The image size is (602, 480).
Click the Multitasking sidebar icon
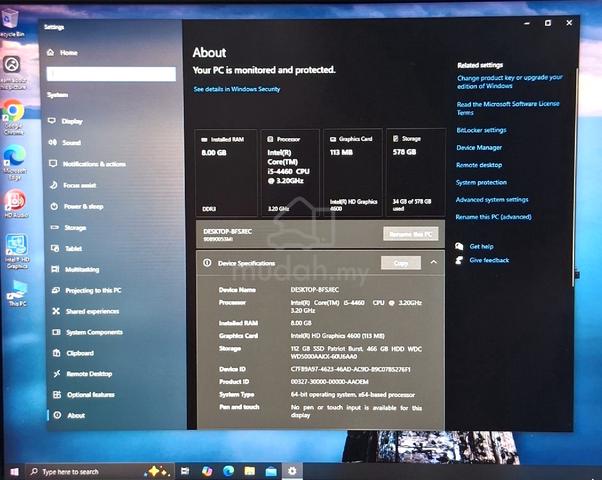[55, 269]
